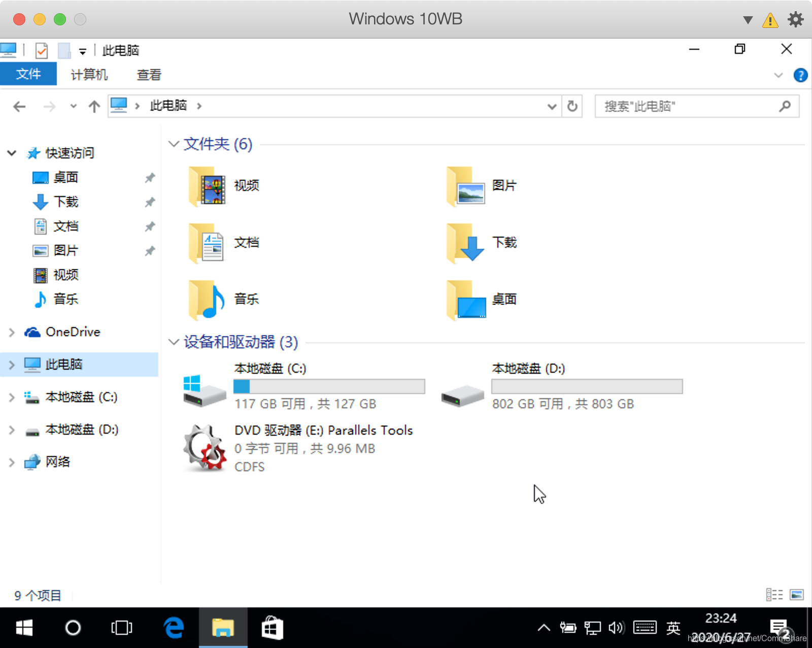Open the customize quick access toolbar dropdown
Screen dimensions: 812x648
pyautogui.click(x=83, y=51)
